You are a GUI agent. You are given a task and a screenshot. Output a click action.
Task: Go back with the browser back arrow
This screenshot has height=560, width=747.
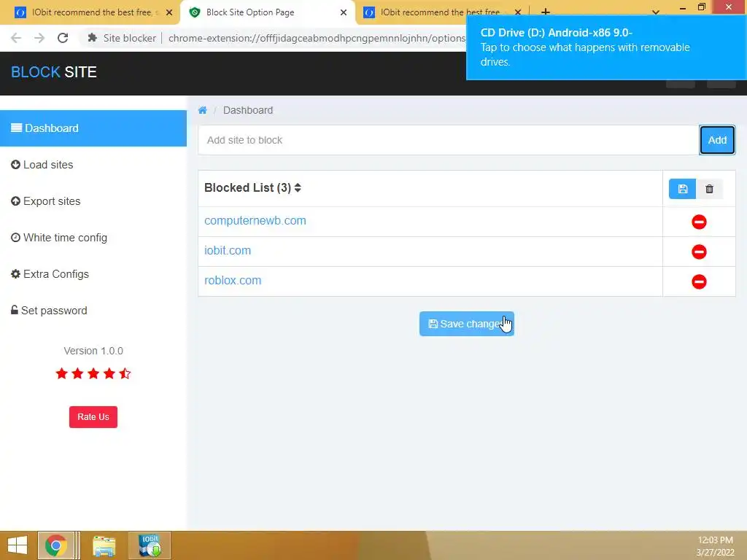coord(16,38)
